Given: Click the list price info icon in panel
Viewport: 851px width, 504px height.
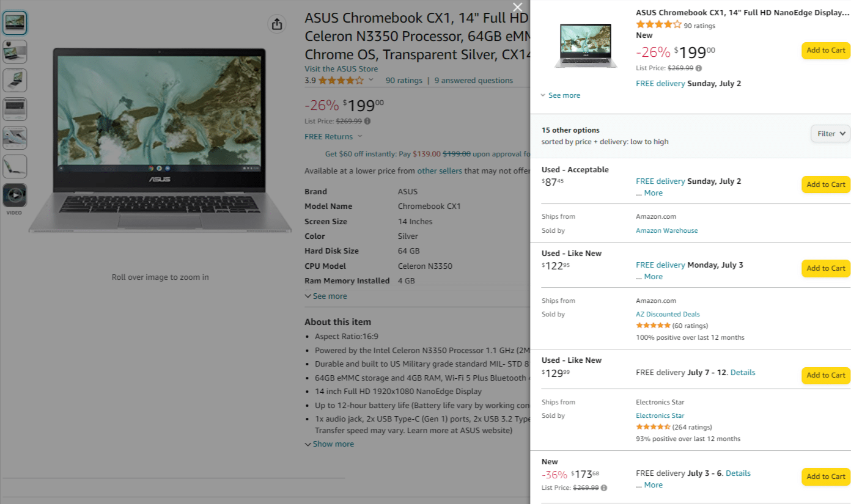Looking at the screenshot, I should [x=699, y=68].
